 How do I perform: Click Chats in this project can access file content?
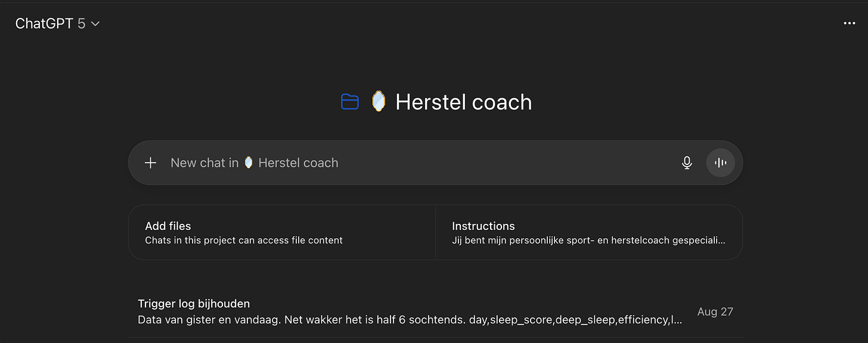(244, 241)
